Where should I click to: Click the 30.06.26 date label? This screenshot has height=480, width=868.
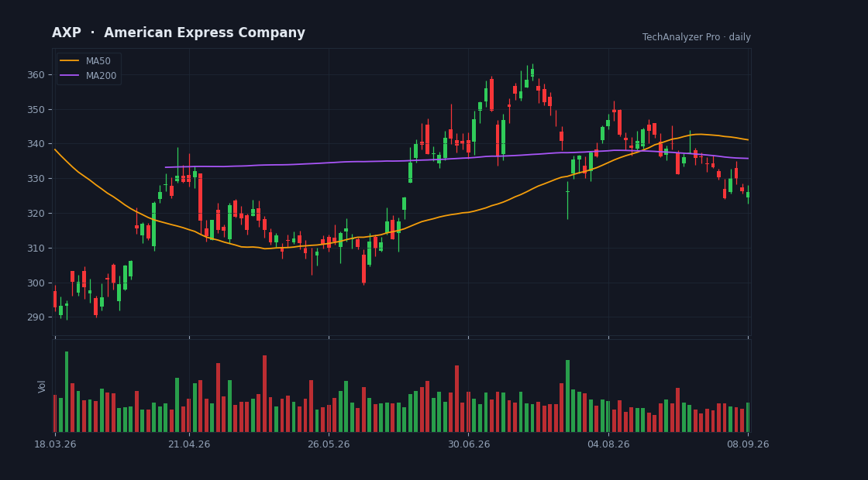click(x=469, y=444)
